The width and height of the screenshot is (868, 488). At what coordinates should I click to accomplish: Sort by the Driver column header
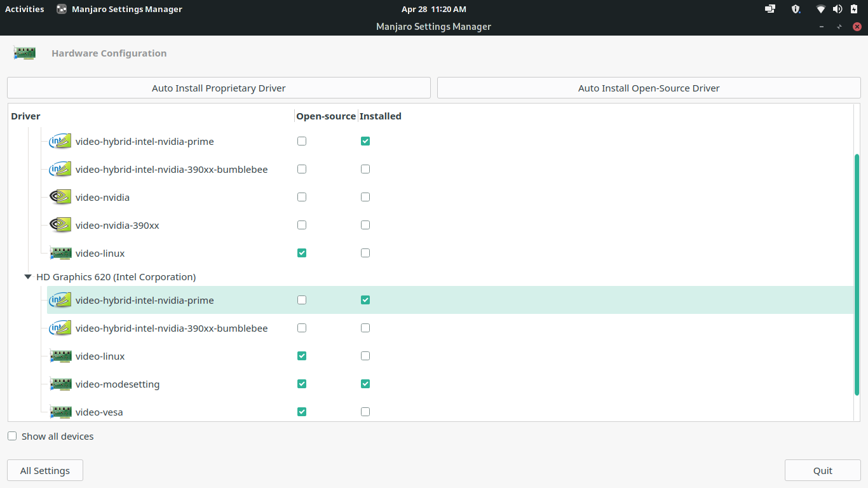pyautogui.click(x=25, y=116)
